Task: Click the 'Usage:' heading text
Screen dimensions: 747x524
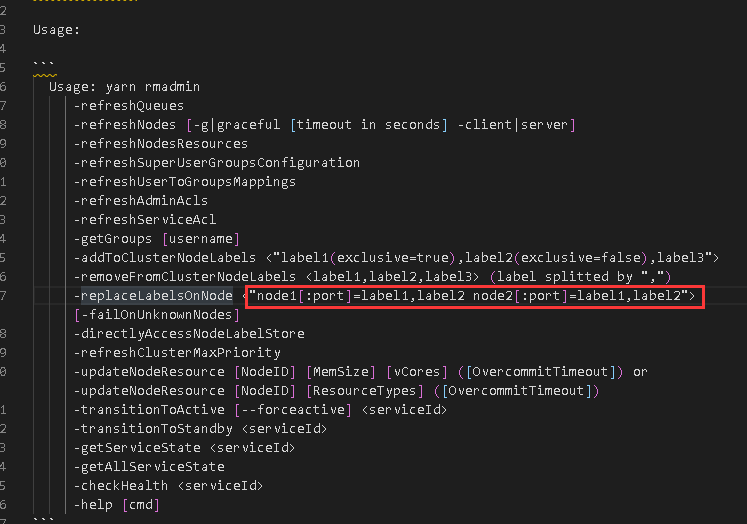Action: (56, 30)
